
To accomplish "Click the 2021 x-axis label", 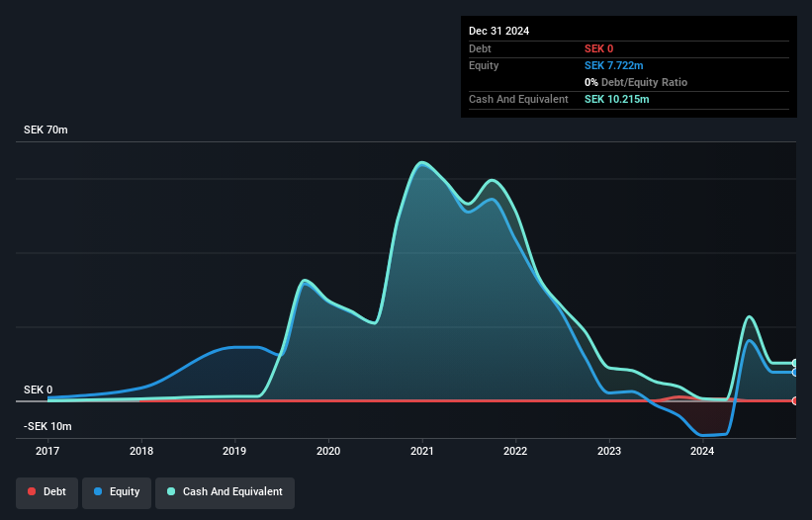I will coord(422,451).
